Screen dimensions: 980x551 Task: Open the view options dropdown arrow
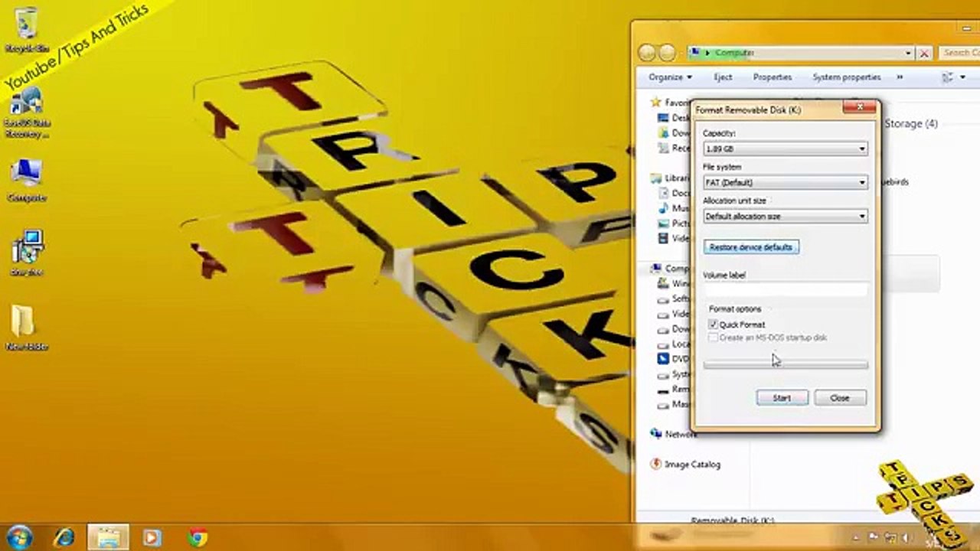pos(962,77)
